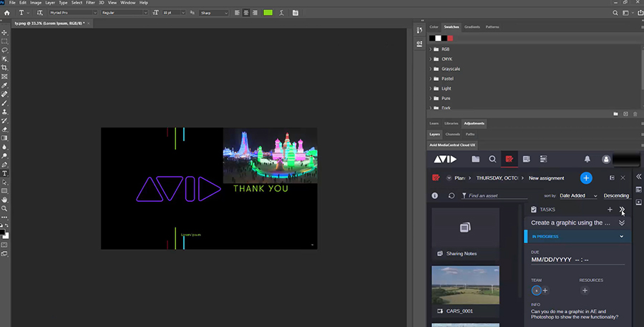Expand the CMYK swatch group
This screenshot has width=644, height=327.
coord(431,59)
